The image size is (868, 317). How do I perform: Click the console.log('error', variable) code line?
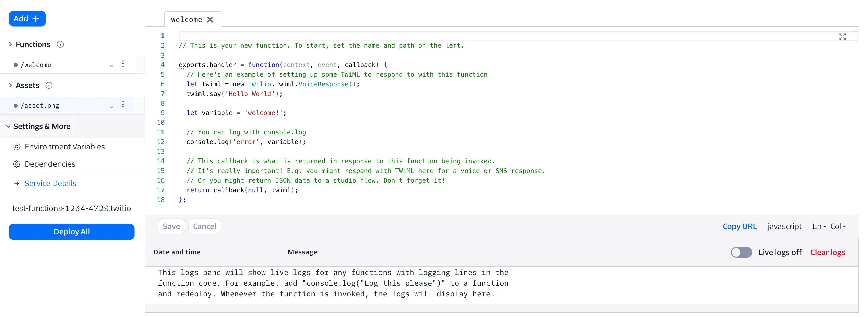click(x=246, y=142)
